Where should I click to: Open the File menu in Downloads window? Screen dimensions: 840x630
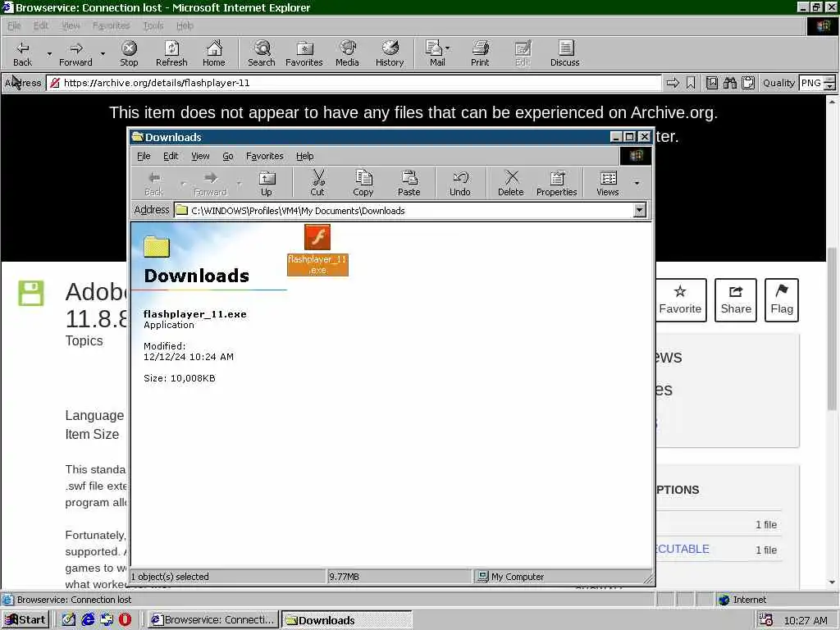[x=144, y=156]
